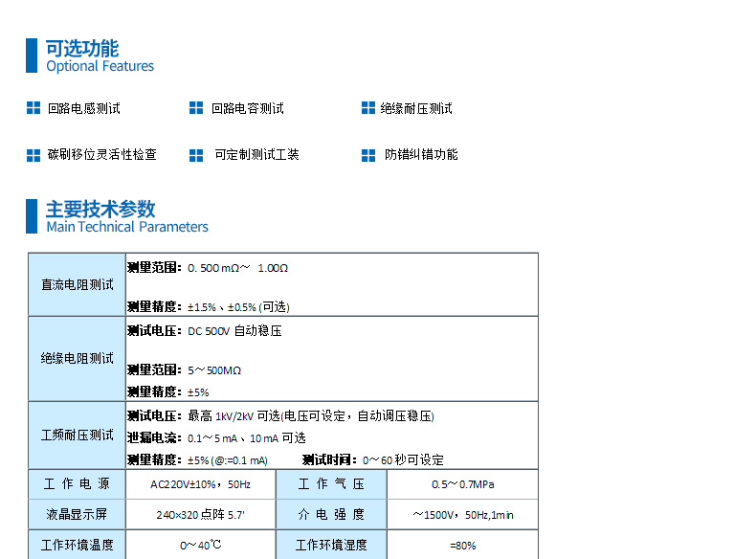Click the 绝缘电阻测试 row header cell
Screen dimensions: 756x559
click(78, 359)
